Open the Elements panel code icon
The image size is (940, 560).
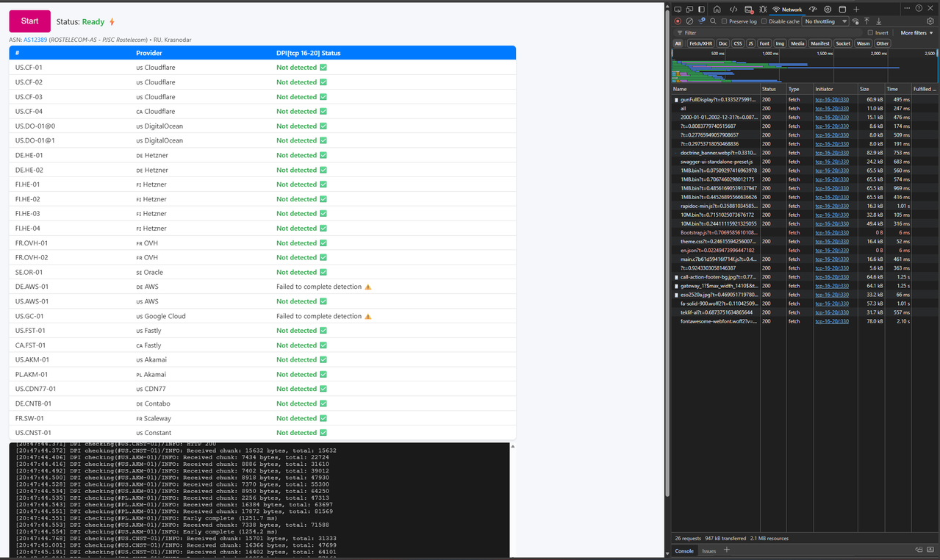point(733,10)
